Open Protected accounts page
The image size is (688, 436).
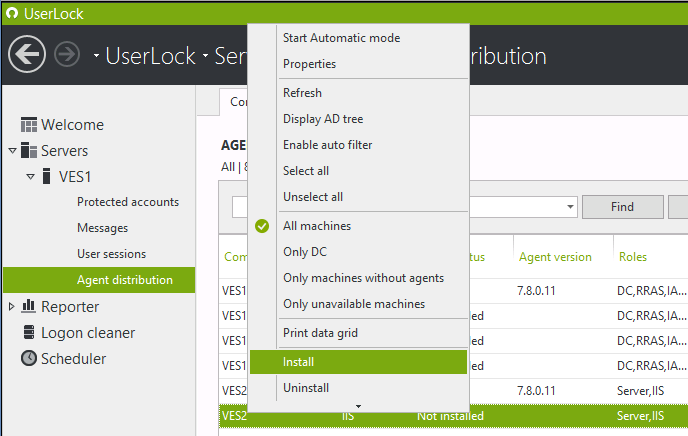128,202
